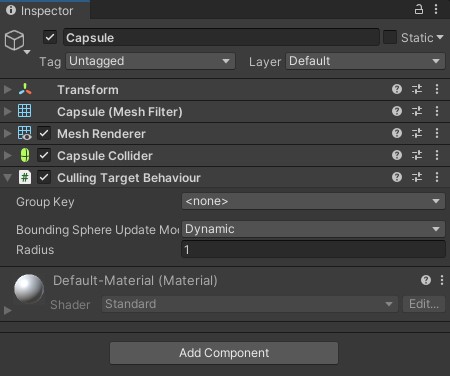Click the Transform component axis icon
450x376 pixels.
(25, 89)
